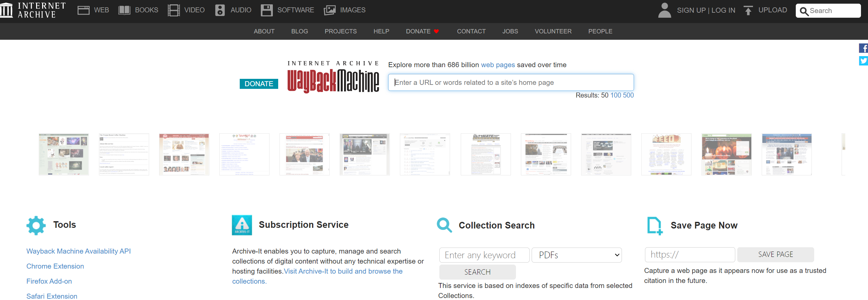Image resolution: width=868 pixels, height=300 pixels.
Task: Click the DONATE menu item
Action: (422, 31)
